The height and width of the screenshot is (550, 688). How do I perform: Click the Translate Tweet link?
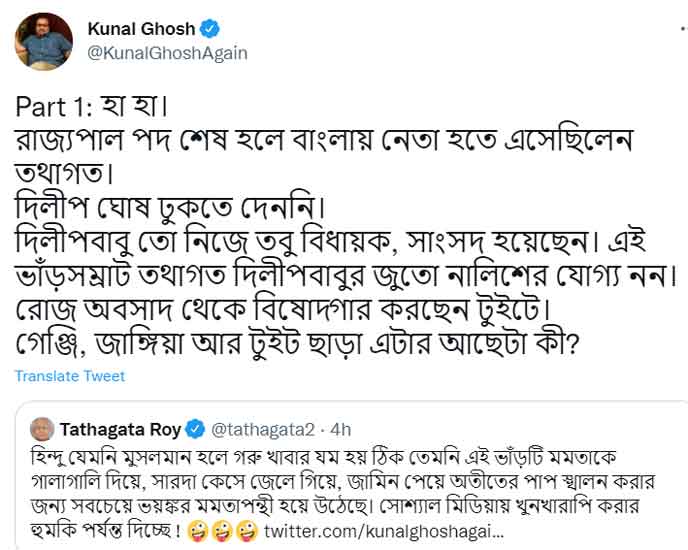[x=70, y=376]
